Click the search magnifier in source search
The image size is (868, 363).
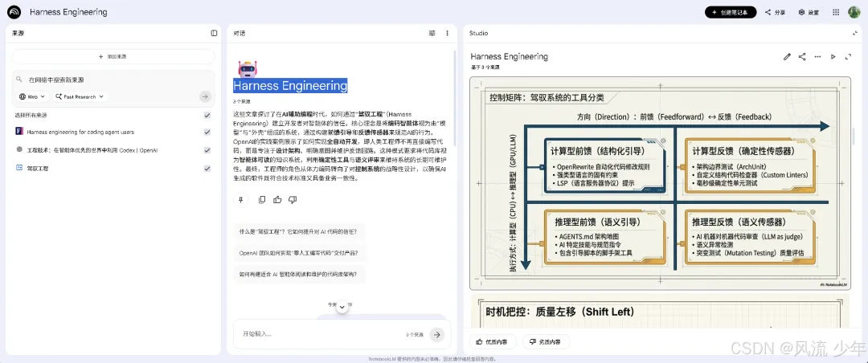[x=18, y=80]
